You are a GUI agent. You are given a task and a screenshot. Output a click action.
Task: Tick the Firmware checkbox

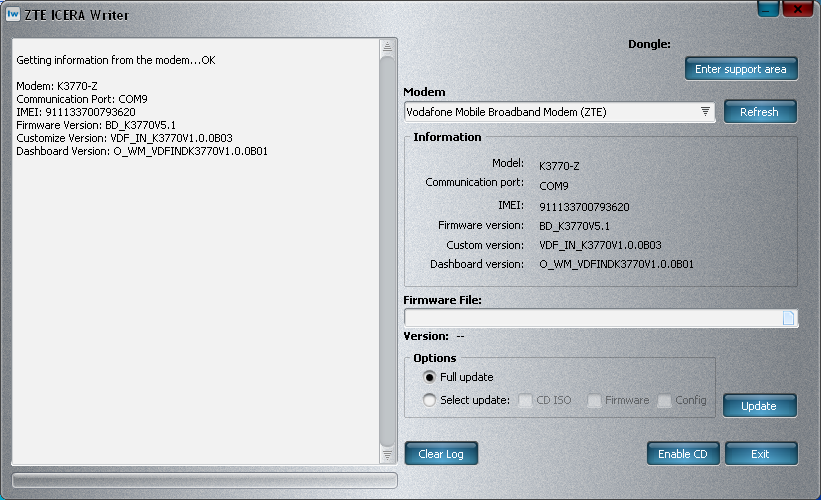594,401
